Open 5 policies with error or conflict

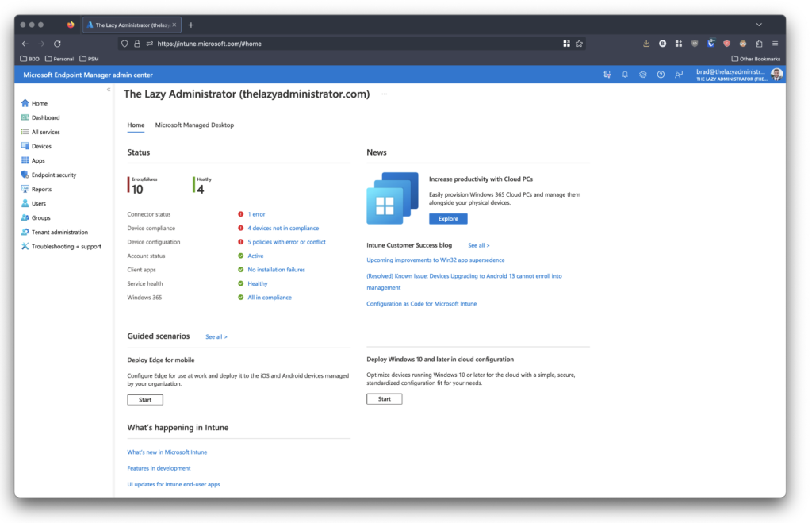286,242
